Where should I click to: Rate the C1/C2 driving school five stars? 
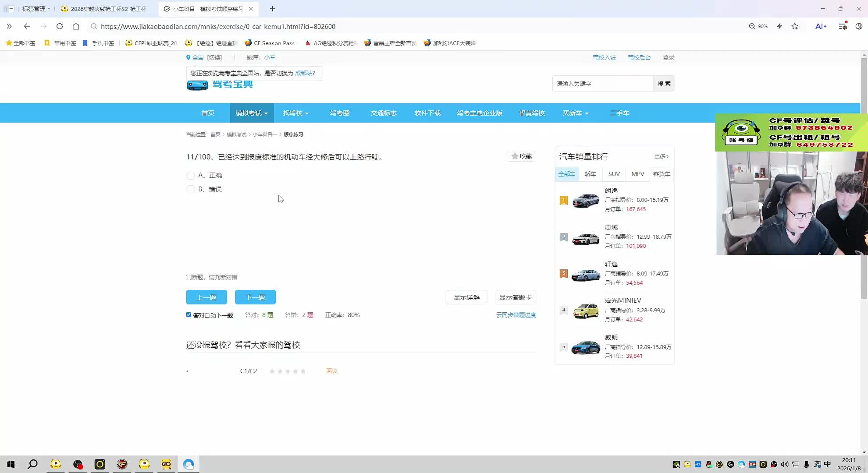[x=303, y=371]
